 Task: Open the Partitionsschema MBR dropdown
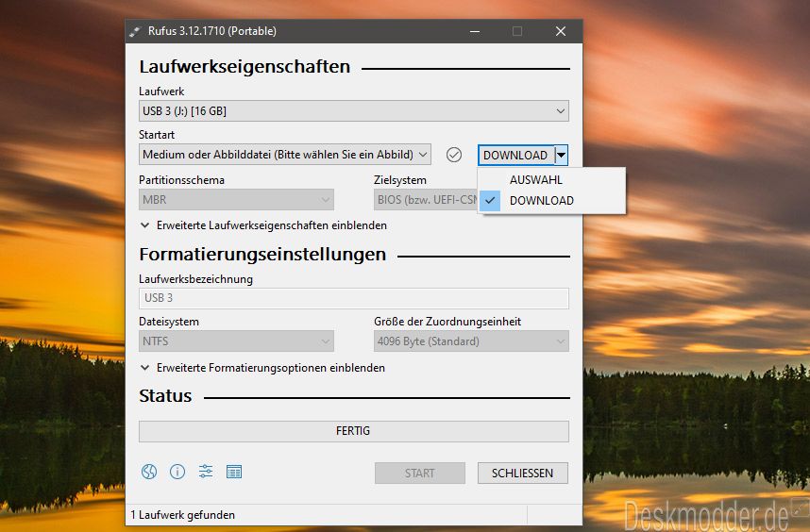(x=236, y=200)
